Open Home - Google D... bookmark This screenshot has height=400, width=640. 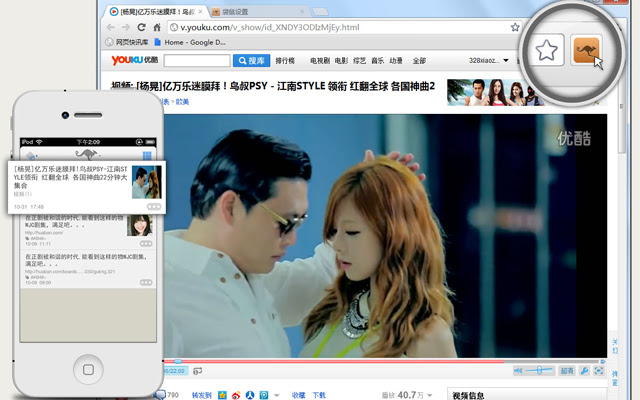[x=190, y=42]
